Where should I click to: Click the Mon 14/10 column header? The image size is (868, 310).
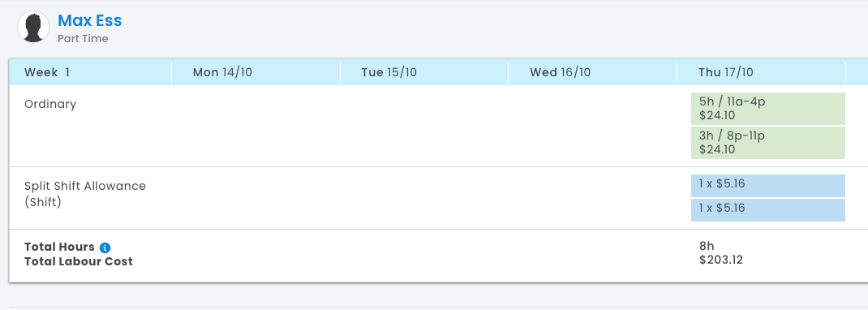coord(222,72)
